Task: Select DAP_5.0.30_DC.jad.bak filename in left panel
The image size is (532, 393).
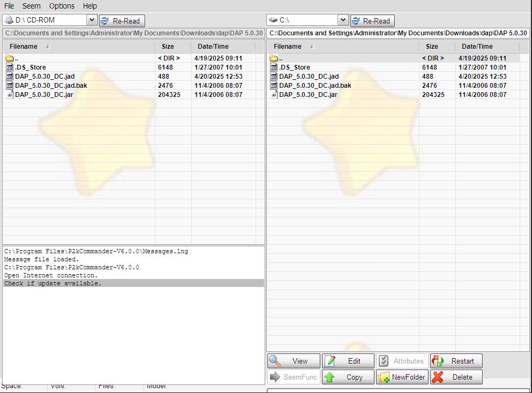Action: [x=51, y=86]
